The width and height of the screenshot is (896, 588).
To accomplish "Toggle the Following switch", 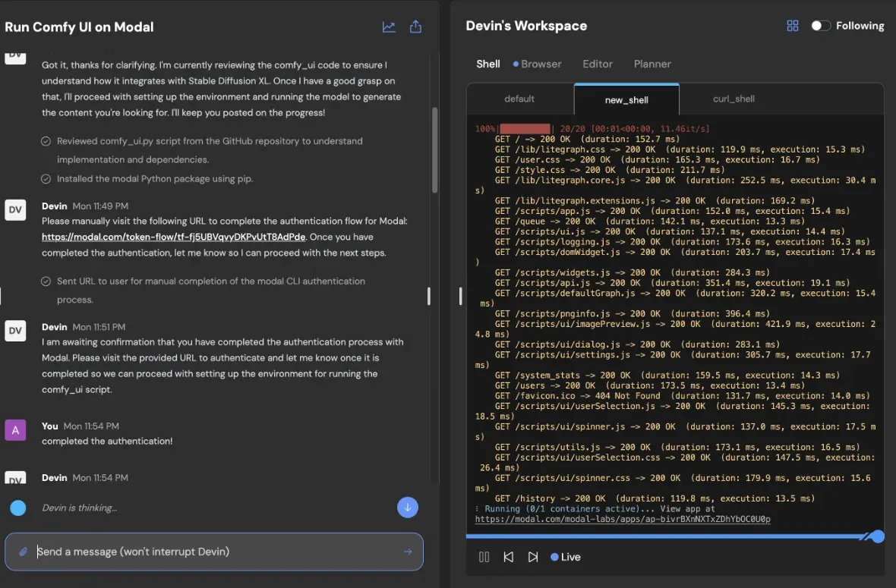I will click(821, 26).
